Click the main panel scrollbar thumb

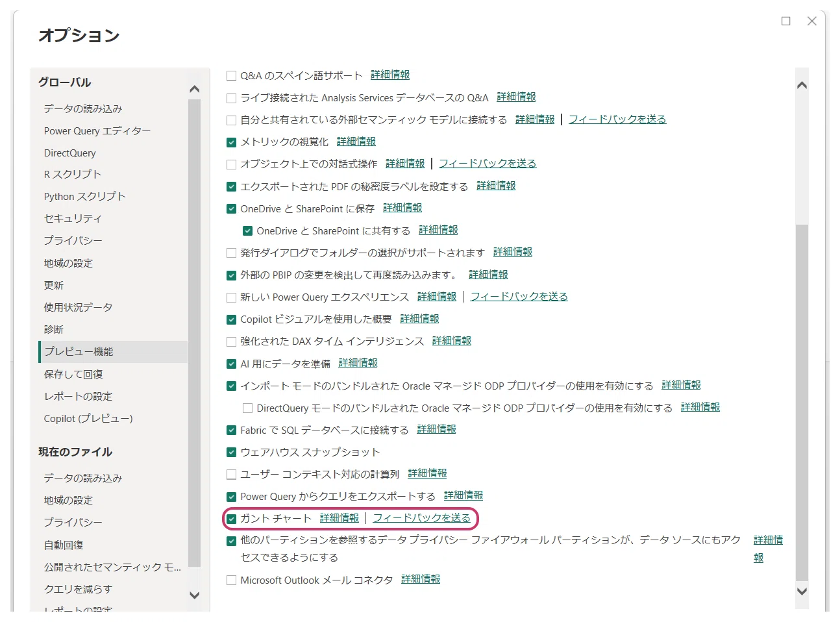tap(802, 402)
